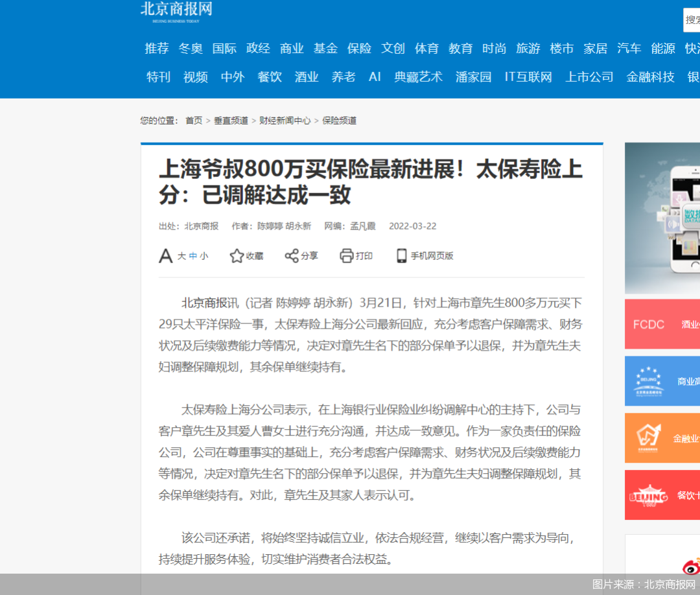Image resolution: width=700 pixels, height=595 pixels.
Task: Select the large 大 font size option
Action: [x=181, y=257]
